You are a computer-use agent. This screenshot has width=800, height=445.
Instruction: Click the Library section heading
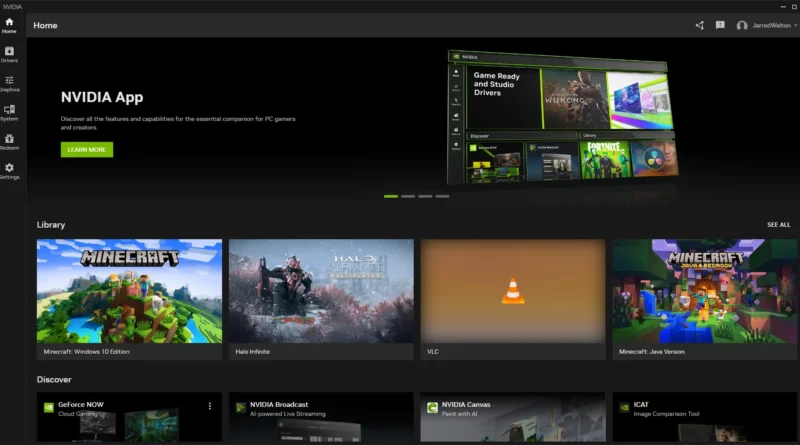pyautogui.click(x=51, y=225)
